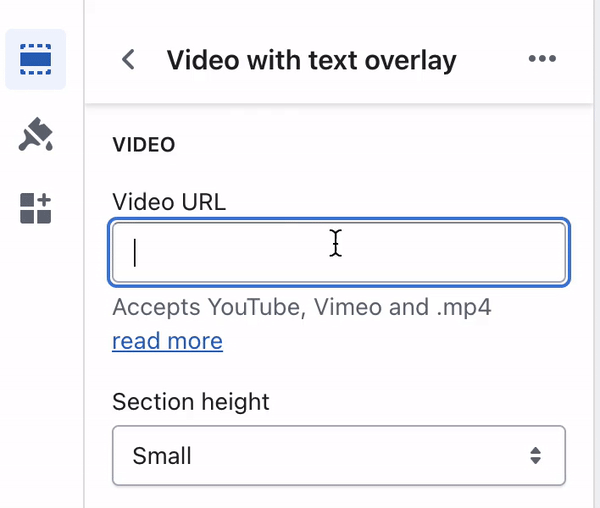The image size is (600, 508).
Task: Open the App embeds blocks icon
Action: (36, 208)
